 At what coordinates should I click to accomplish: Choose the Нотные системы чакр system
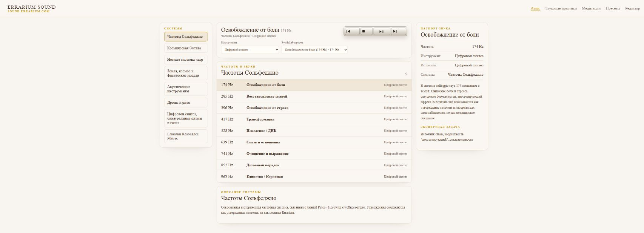pyautogui.click(x=186, y=60)
